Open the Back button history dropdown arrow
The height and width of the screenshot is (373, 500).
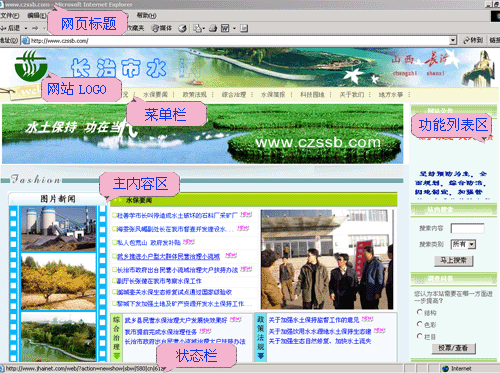(26, 29)
